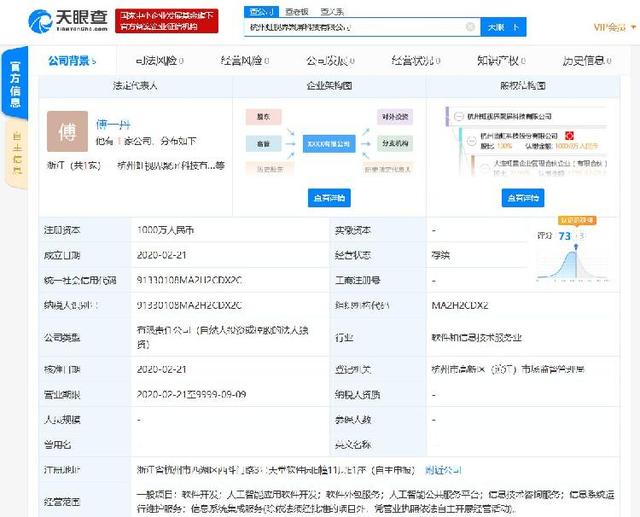Click the Tianyancha logo
This screenshot has height=517, width=640.
(68, 21)
